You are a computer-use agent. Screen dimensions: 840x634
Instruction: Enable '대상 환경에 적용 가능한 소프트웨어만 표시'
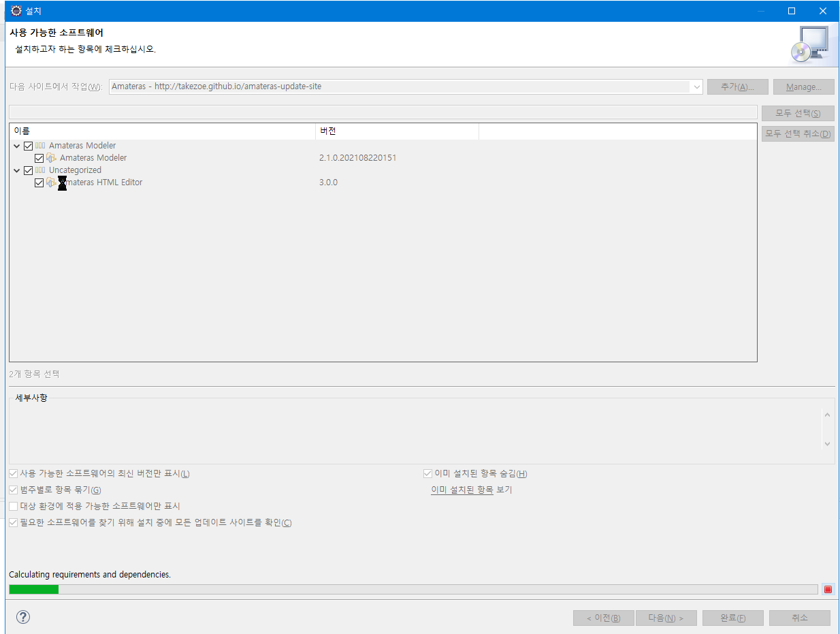pos(14,507)
